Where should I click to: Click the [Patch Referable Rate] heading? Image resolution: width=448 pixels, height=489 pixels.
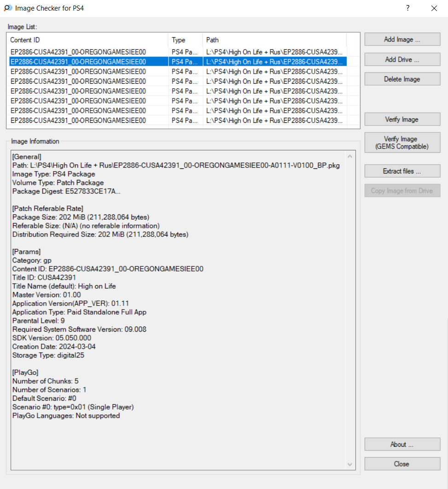48,209
